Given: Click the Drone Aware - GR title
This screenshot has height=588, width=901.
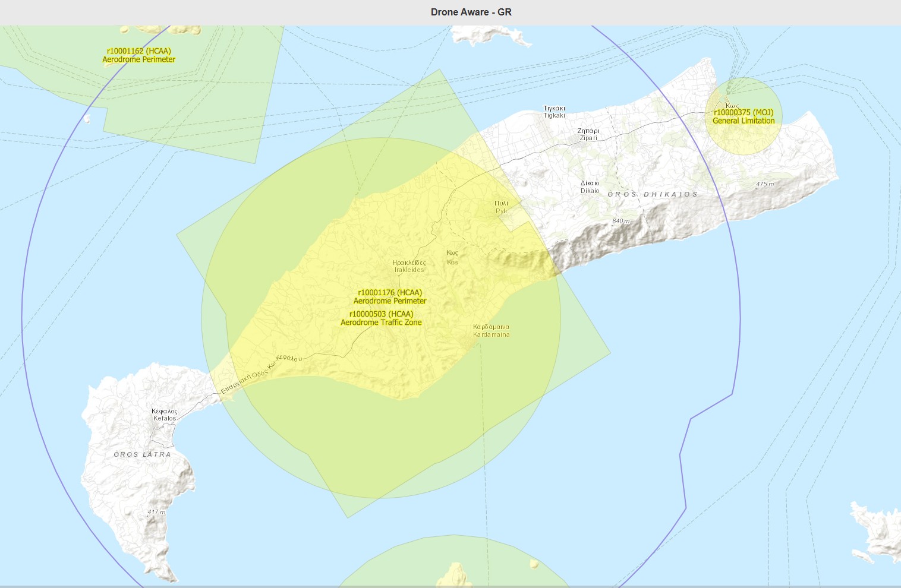Looking at the screenshot, I should [x=471, y=12].
